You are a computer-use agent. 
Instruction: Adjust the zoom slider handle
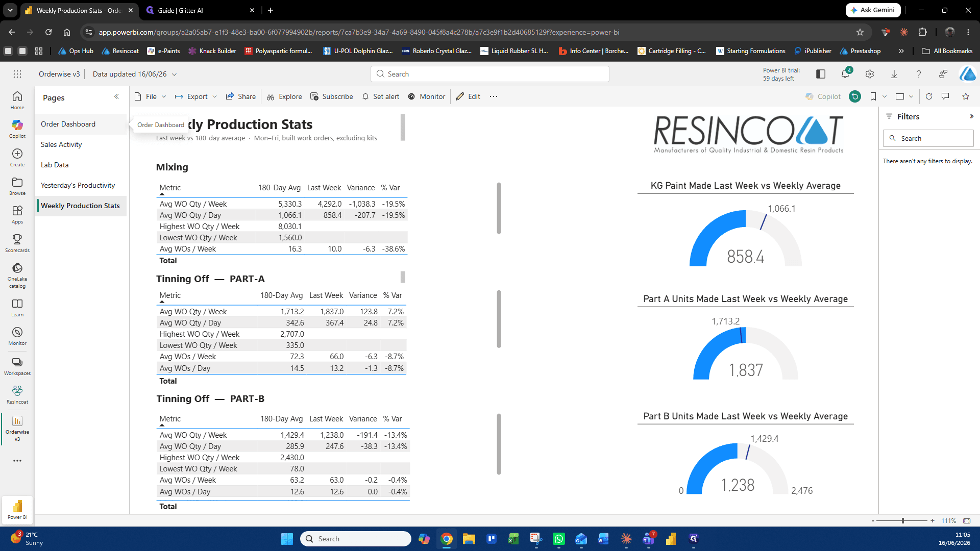(903, 521)
